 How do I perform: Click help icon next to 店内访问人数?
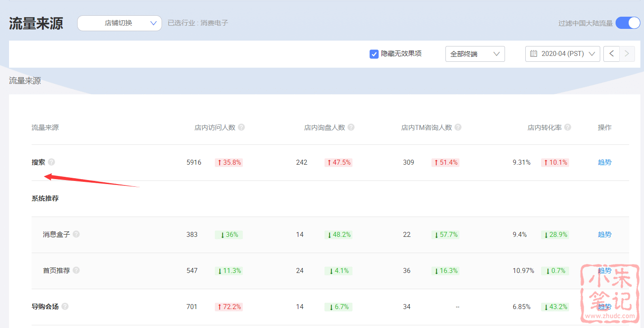(241, 127)
